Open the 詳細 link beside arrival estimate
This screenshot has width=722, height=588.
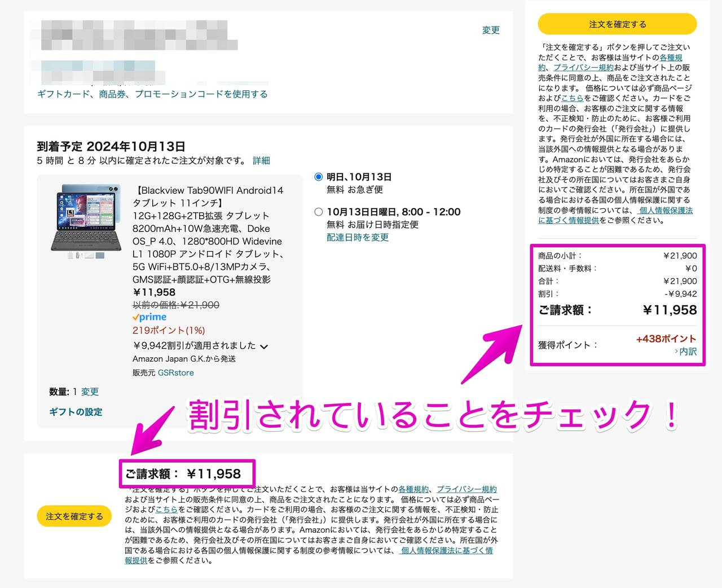pyautogui.click(x=261, y=161)
